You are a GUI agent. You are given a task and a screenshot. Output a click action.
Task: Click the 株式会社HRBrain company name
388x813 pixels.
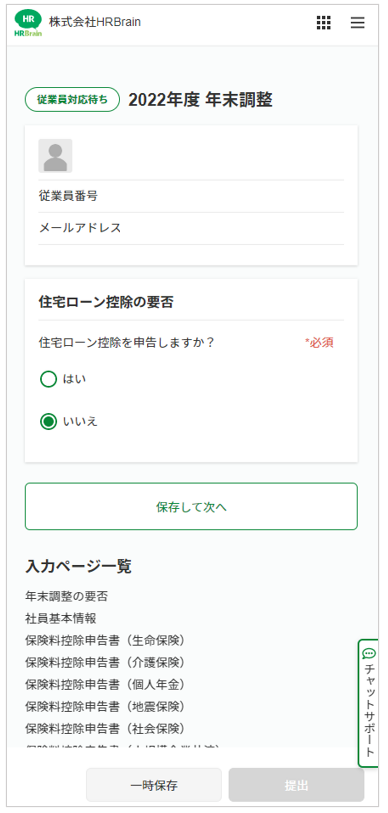95,22
